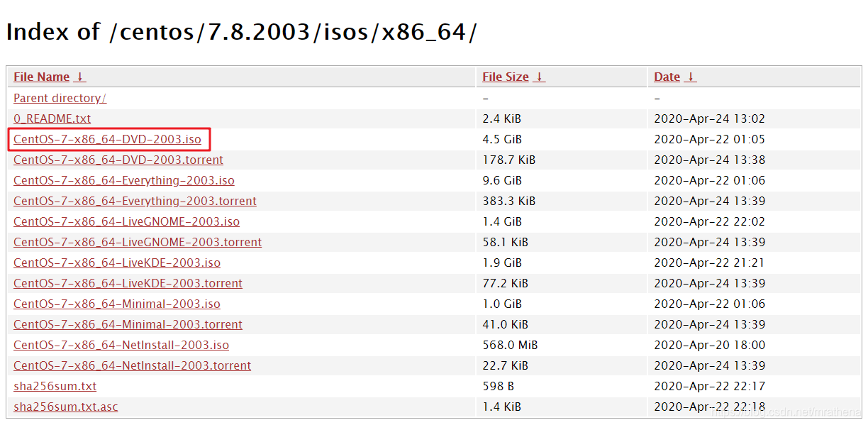
Task: Download CentOS-7-x86_64-NetInstall-2003.iso
Action: [121, 345]
